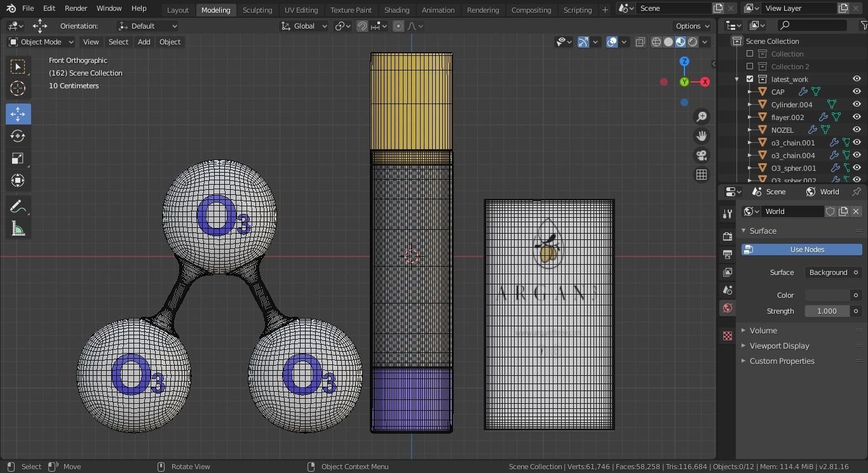This screenshot has height=473, width=868.
Task: Switch to the UV Editing workspace tab
Action: coord(301,10)
